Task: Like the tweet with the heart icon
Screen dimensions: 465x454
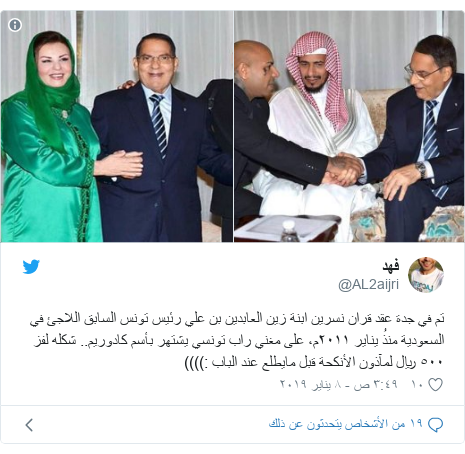Action: (435, 385)
